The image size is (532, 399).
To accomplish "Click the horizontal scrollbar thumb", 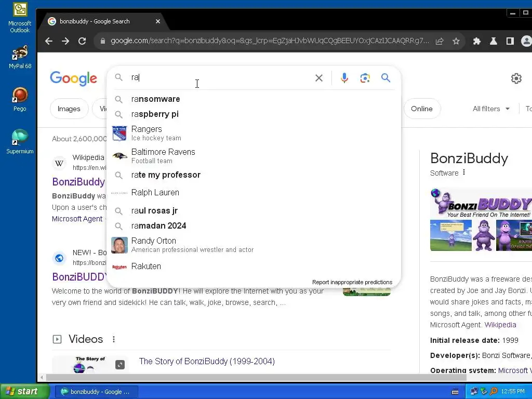I will coord(256,377).
